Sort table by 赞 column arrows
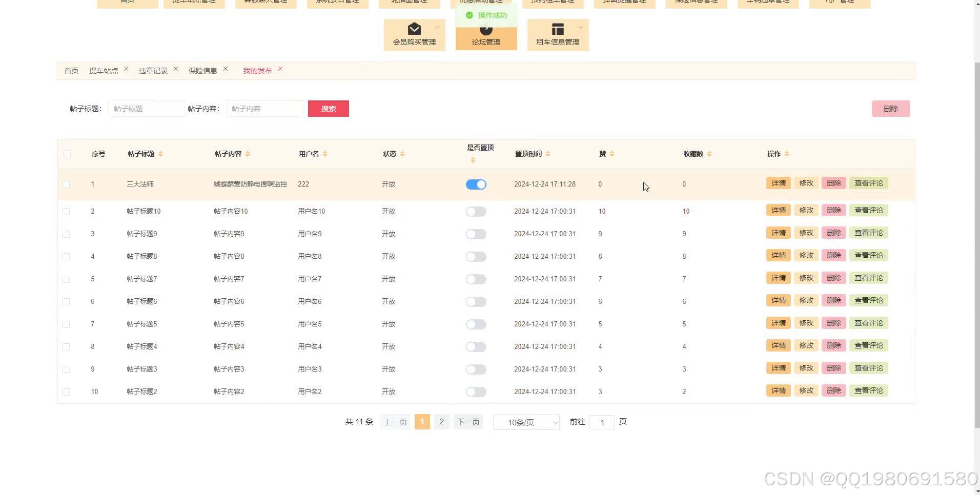980x495 pixels. tap(612, 153)
